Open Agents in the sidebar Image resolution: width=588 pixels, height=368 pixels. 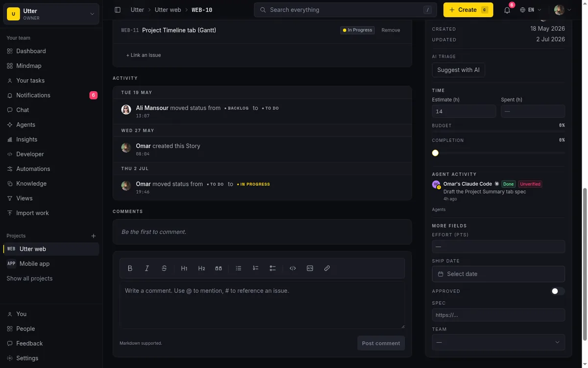coord(51,125)
